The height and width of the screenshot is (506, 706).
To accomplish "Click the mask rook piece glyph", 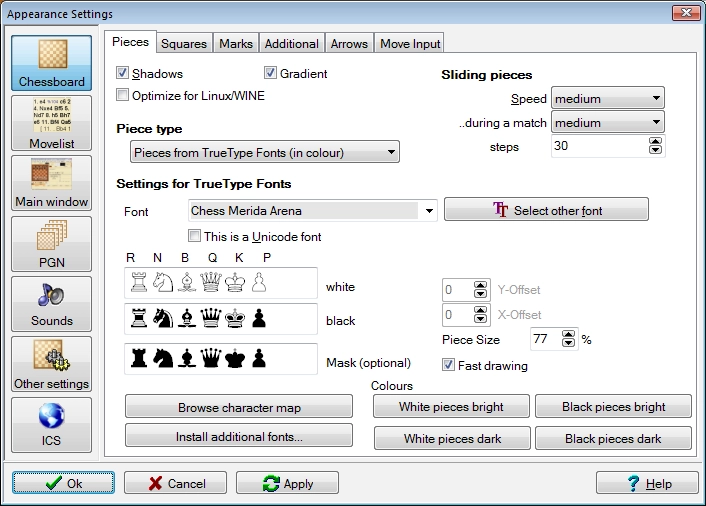I will point(139,359).
